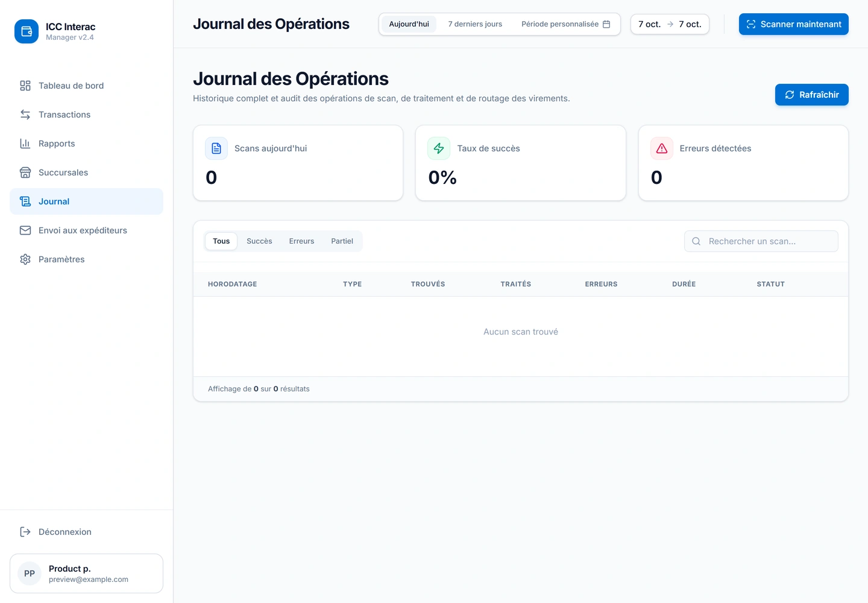This screenshot has width=868, height=603.
Task: Open the 7 oct. date range selector
Action: [670, 24]
